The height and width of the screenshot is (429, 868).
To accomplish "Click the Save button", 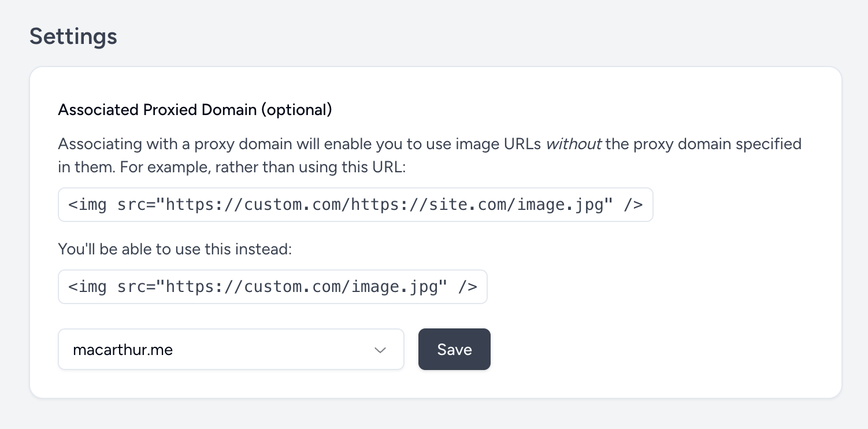I will pyautogui.click(x=454, y=349).
